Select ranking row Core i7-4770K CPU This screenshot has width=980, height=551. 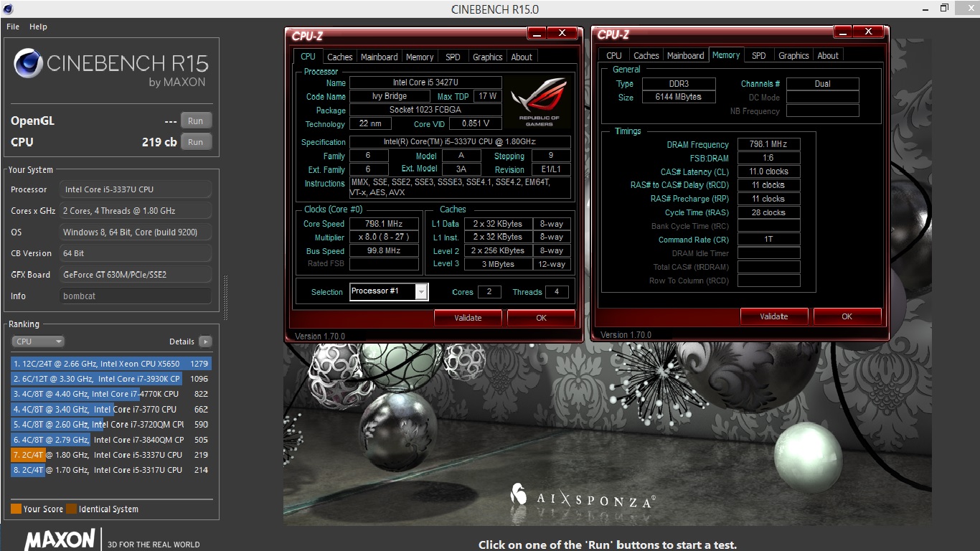[110, 394]
